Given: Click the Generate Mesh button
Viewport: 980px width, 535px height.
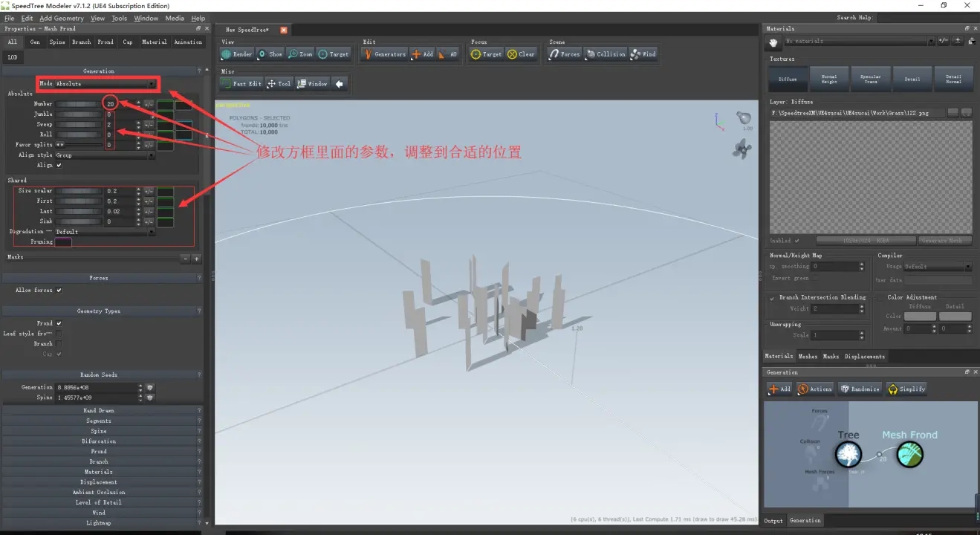Looking at the screenshot, I should point(946,241).
